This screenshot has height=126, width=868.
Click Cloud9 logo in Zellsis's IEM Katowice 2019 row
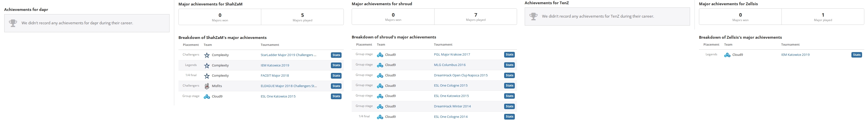[x=727, y=55]
